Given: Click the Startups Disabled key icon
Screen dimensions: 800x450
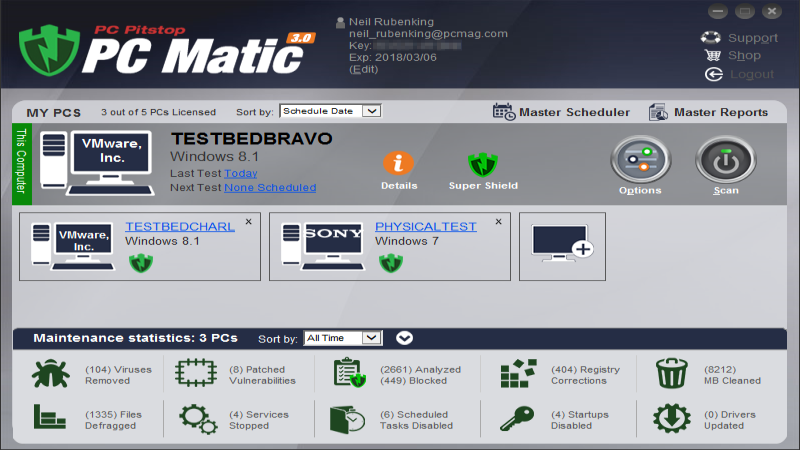Looking at the screenshot, I should click(x=516, y=419).
